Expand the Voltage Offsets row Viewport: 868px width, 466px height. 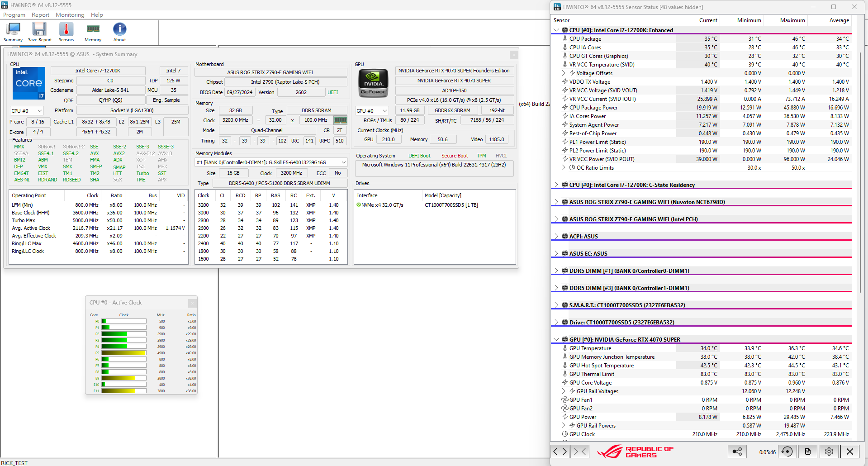click(x=564, y=73)
